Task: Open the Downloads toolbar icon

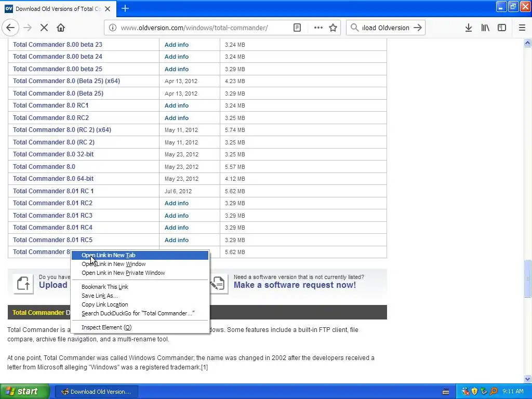Action: click(x=469, y=28)
